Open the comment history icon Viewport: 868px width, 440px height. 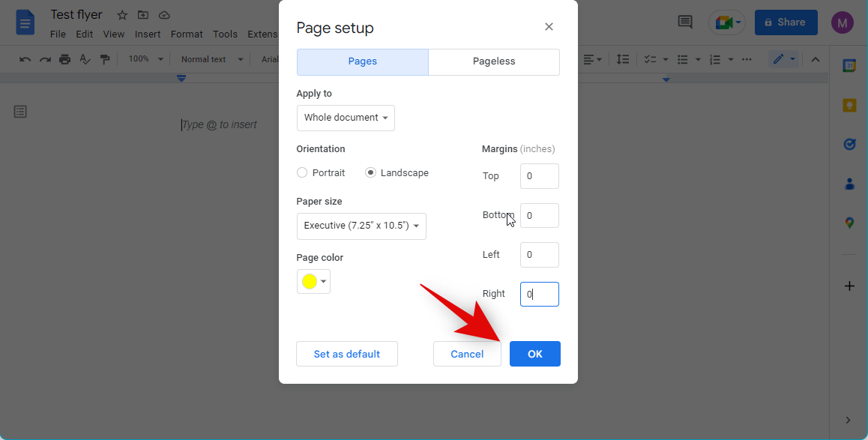pyautogui.click(x=685, y=22)
